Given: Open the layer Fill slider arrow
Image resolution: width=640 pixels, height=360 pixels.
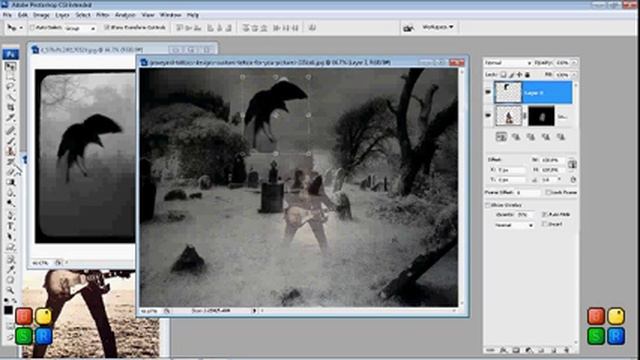Looking at the screenshot, I should (x=574, y=75).
